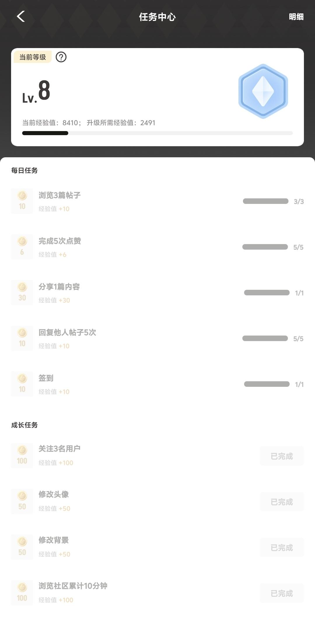The width and height of the screenshot is (315, 644).
Task: Open the 明细 details link
Action: click(x=296, y=17)
